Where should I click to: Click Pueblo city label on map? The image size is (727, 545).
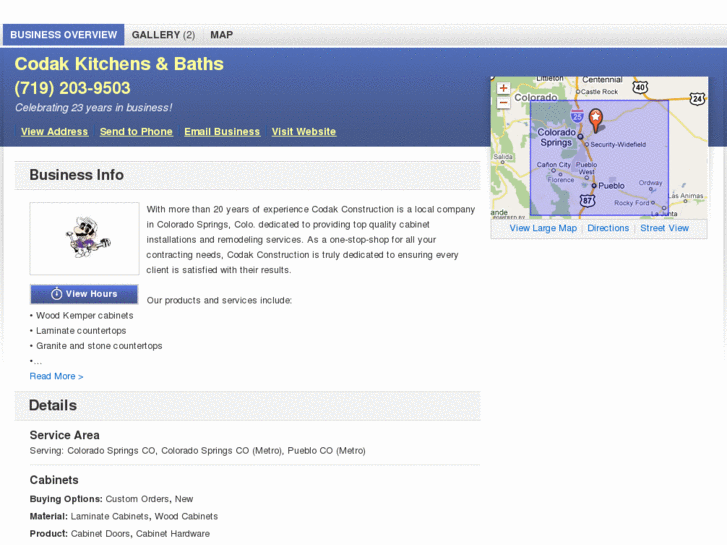pos(611,186)
